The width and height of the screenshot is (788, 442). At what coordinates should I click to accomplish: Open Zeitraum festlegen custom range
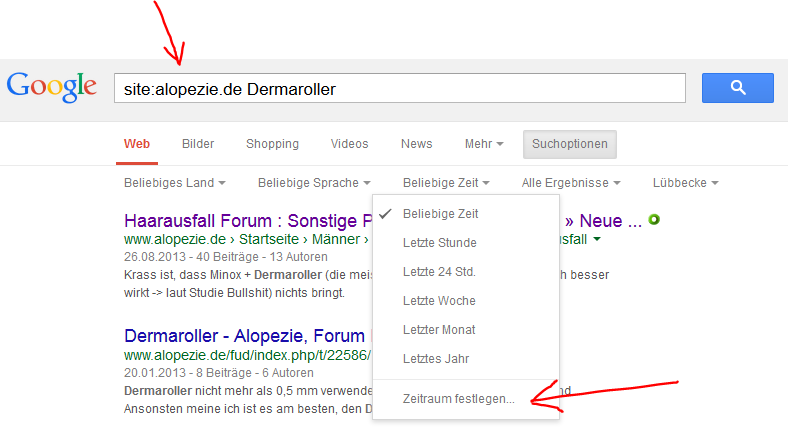458,399
